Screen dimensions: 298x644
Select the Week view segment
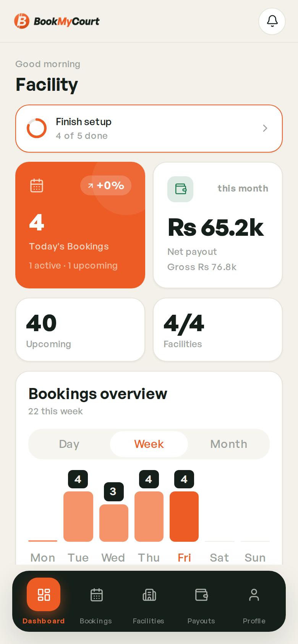coord(149,444)
